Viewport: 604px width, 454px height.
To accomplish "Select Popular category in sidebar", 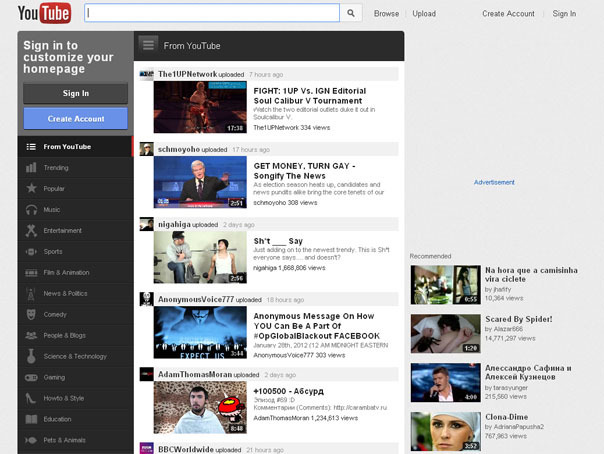I will click(76, 188).
